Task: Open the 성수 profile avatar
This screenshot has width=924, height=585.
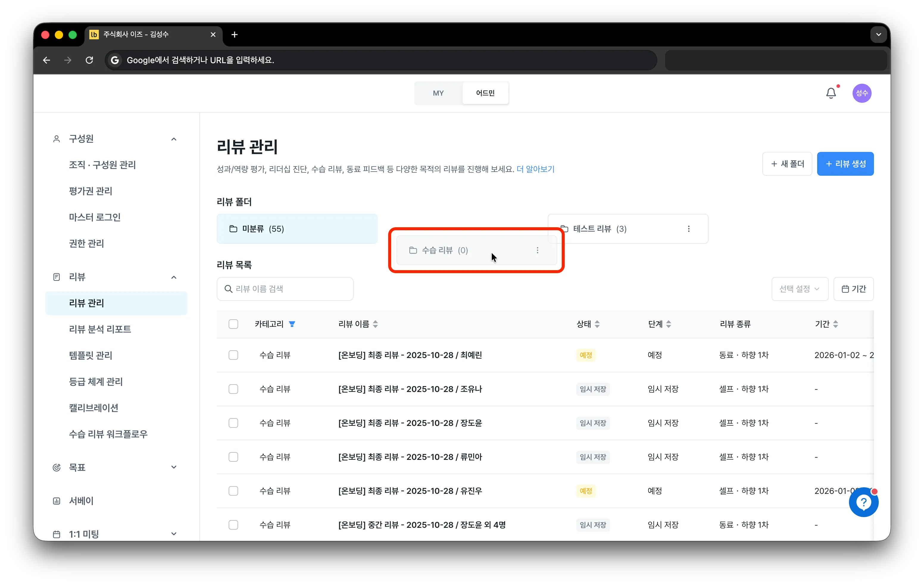Action: point(861,93)
